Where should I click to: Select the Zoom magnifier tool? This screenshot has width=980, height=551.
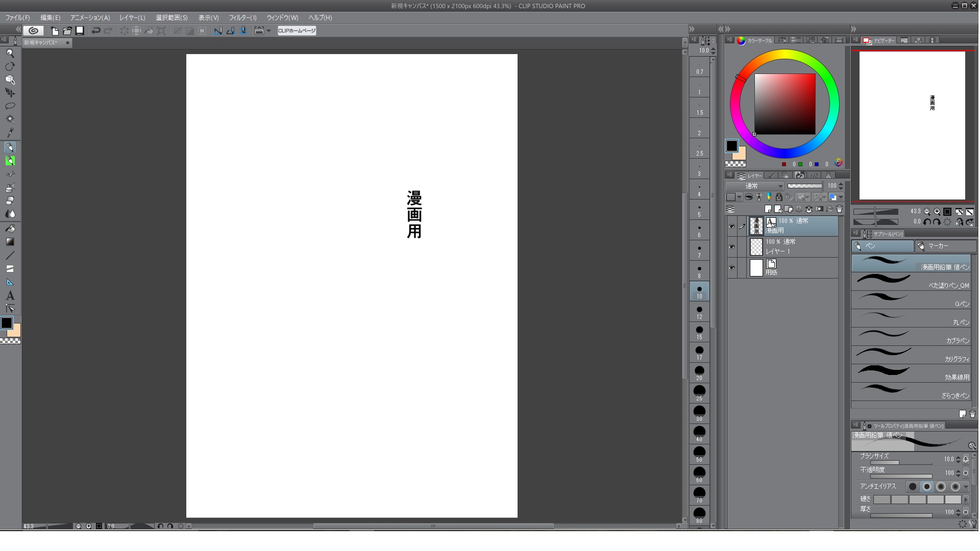10,53
